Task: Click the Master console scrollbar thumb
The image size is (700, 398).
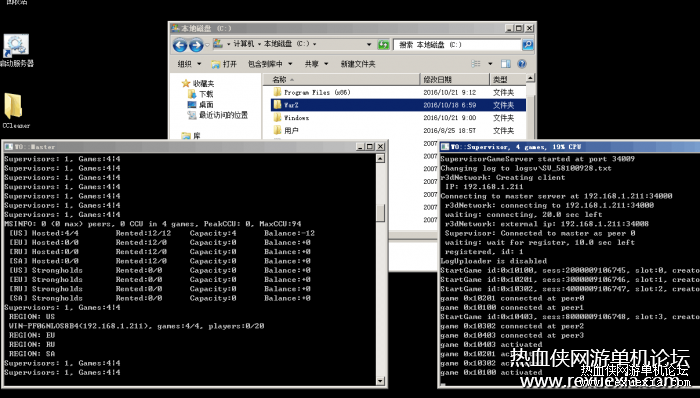Action: pos(380,213)
